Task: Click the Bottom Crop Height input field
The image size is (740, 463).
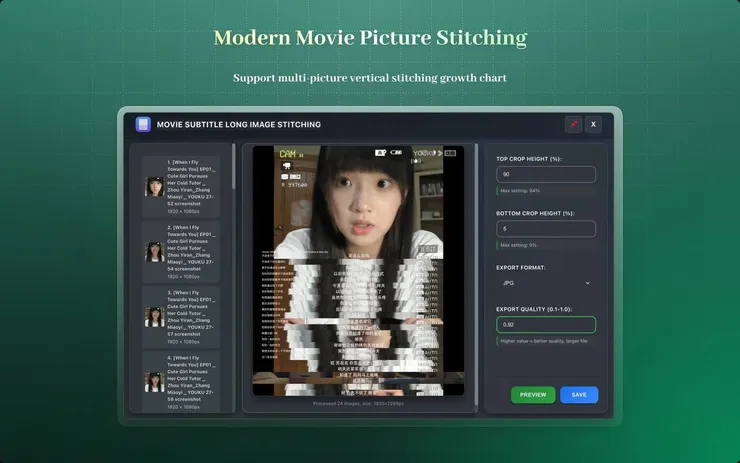Action: click(x=546, y=228)
